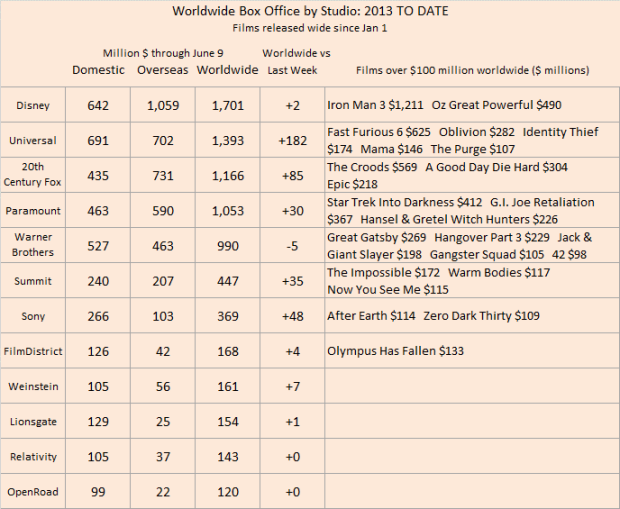Viewport: 620px width, 509px height.
Task: Click the title 'Worldwide Box Office by Studio: 2013 TO DATE'
Action: point(310,11)
